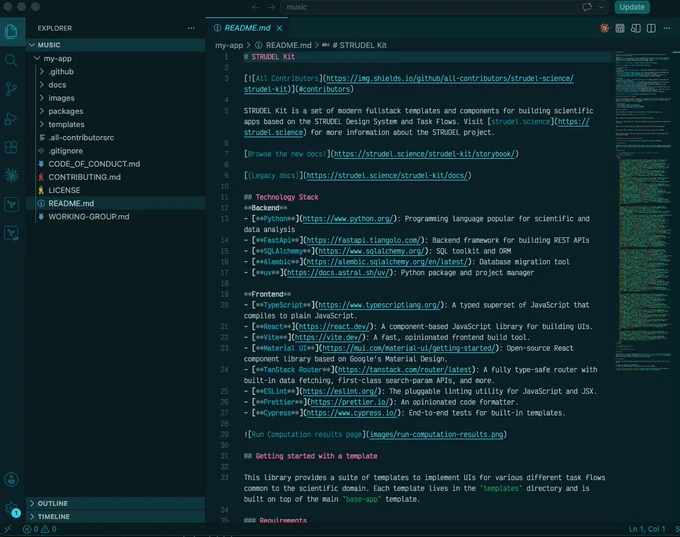Click the 'music' command center search field

pos(428,7)
